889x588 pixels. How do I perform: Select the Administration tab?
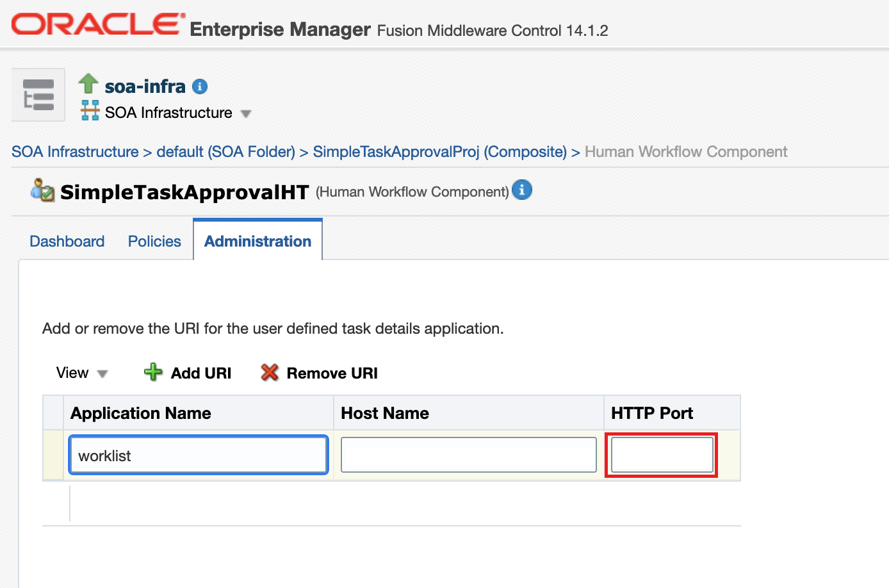coord(257,241)
